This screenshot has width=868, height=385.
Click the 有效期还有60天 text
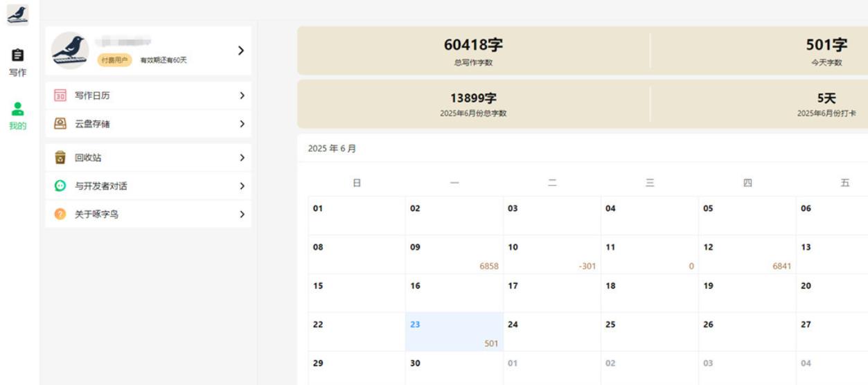163,60
